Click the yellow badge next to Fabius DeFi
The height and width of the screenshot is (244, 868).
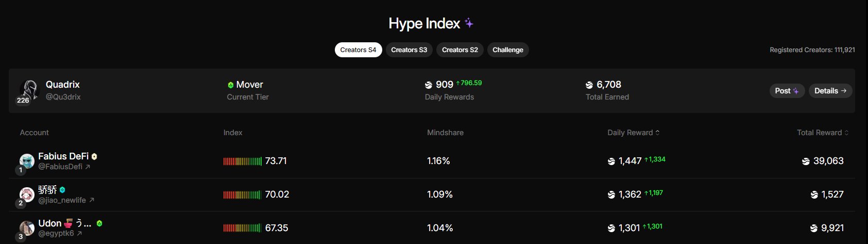point(94,156)
